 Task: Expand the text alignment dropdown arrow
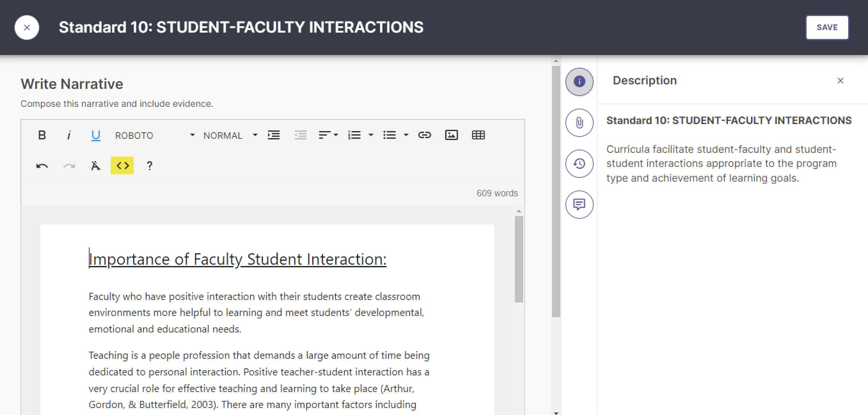[336, 135]
